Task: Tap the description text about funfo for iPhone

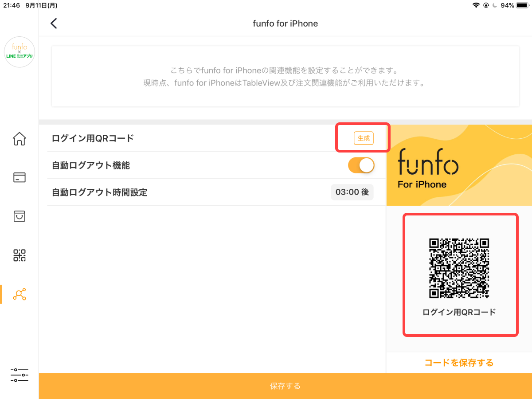Action: click(x=286, y=76)
